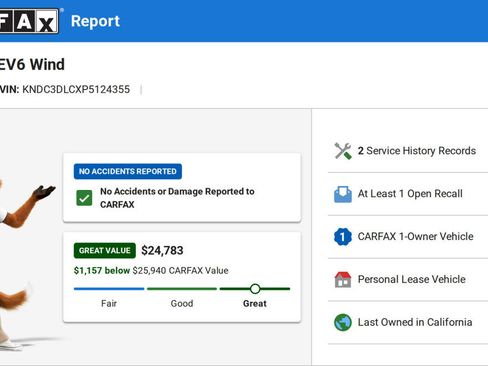Click the Fair label
488x366 pixels.
tap(109, 304)
